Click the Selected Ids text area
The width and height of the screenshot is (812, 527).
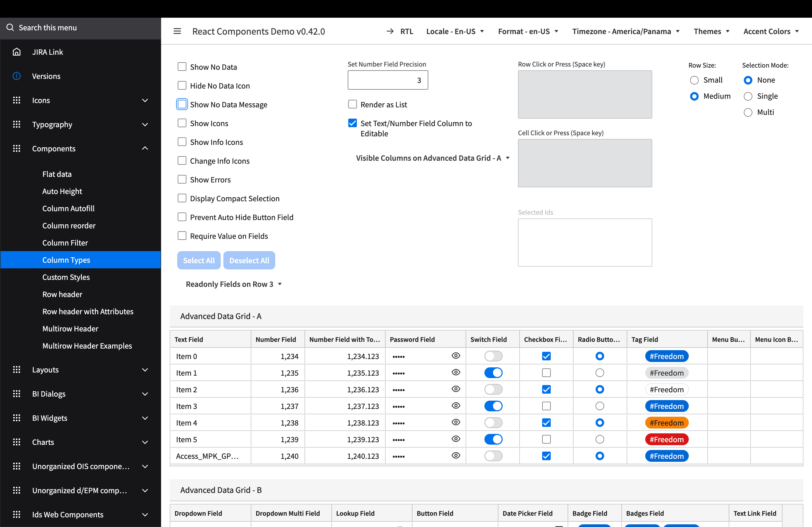[585, 242]
